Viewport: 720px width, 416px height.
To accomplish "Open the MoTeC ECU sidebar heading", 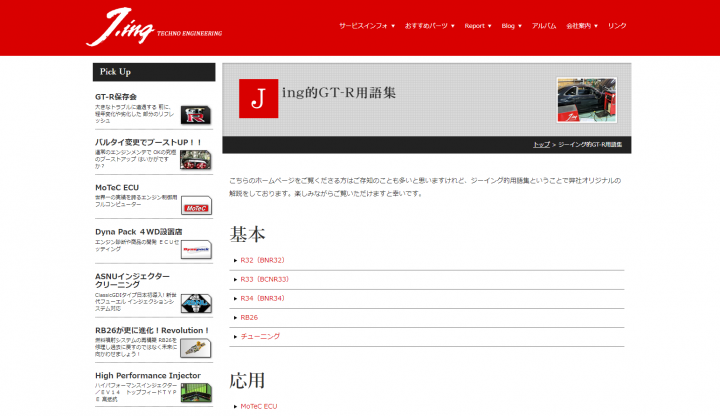I will [x=117, y=187].
